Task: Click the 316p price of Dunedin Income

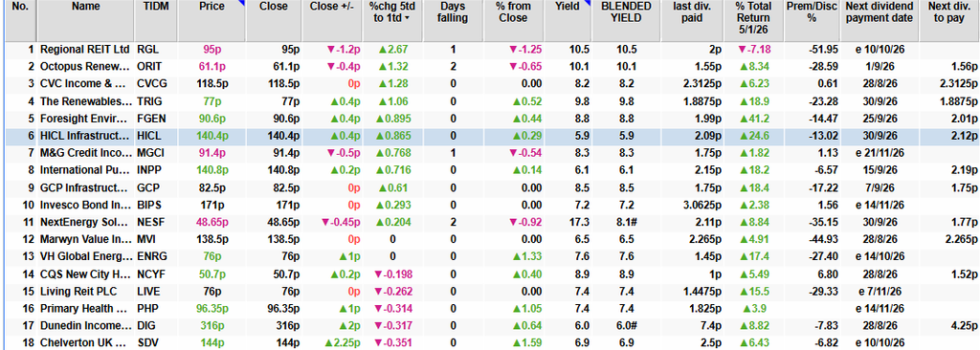Action: pyautogui.click(x=212, y=326)
